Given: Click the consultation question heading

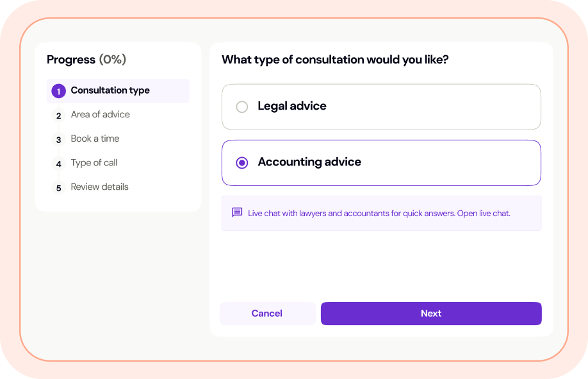Looking at the screenshot, I should click(x=334, y=60).
